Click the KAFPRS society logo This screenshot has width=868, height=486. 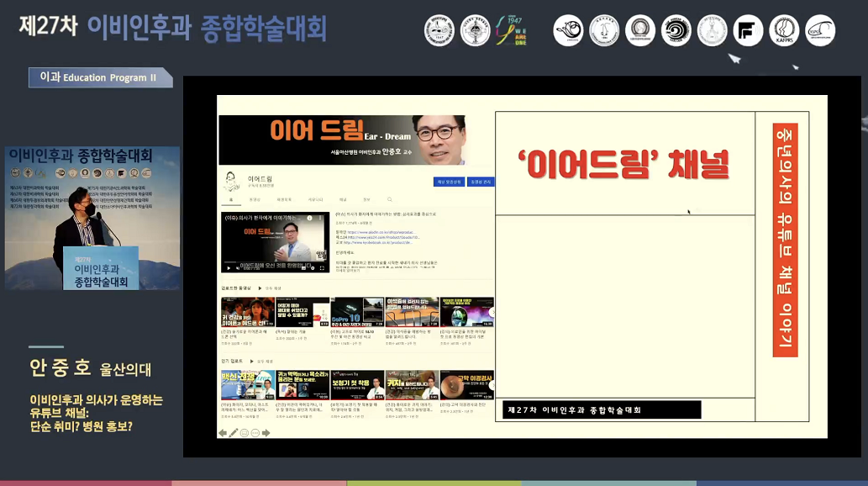coord(784,31)
